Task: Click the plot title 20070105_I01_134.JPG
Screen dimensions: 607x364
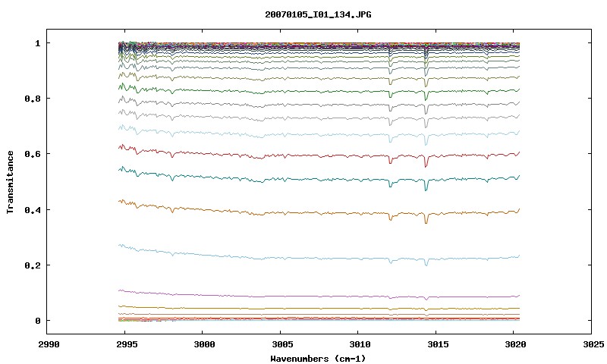Action: (x=318, y=14)
